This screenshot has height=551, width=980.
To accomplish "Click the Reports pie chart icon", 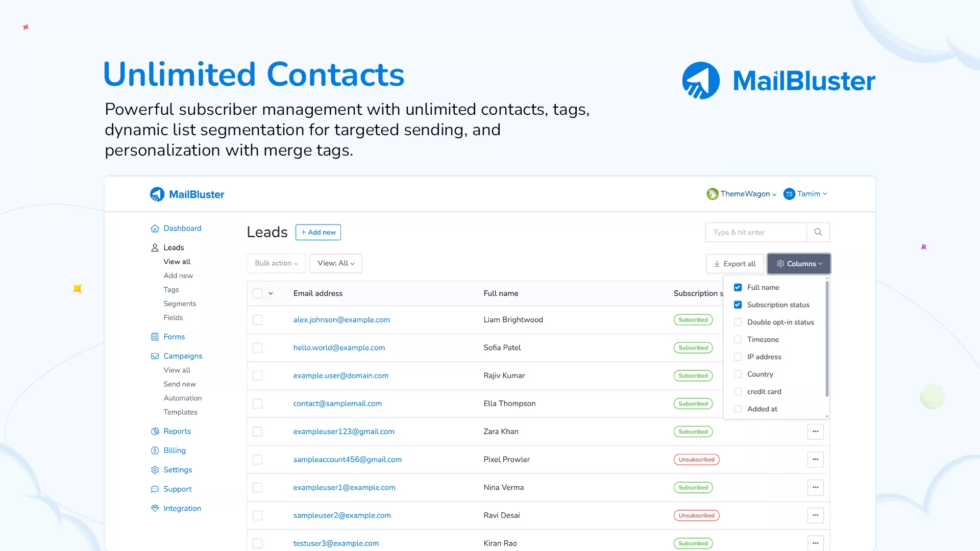I will tap(155, 432).
